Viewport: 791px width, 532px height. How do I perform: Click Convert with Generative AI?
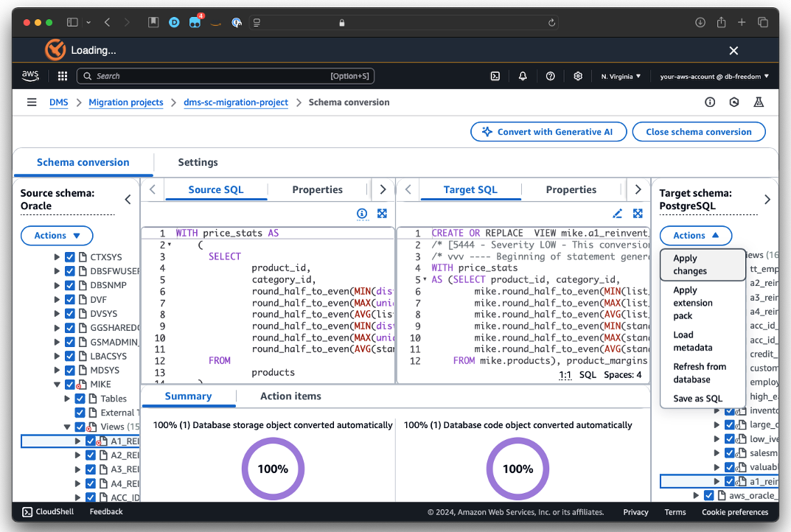[548, 132]
